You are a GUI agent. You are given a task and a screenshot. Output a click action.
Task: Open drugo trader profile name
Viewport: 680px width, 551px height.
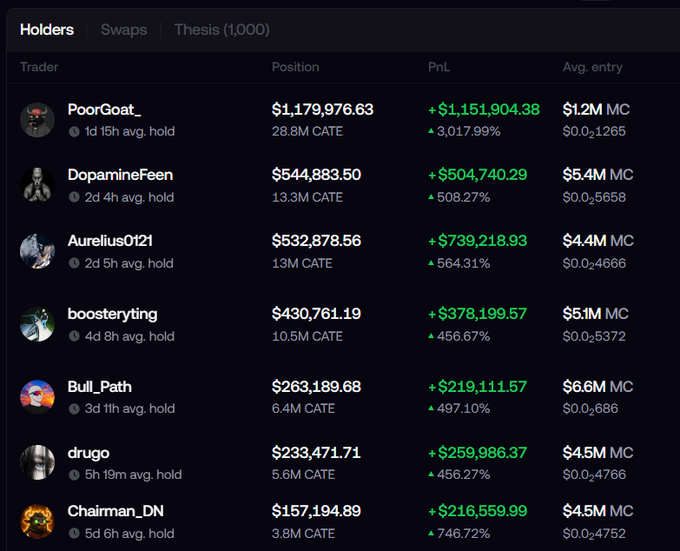(x=88, y=453)
